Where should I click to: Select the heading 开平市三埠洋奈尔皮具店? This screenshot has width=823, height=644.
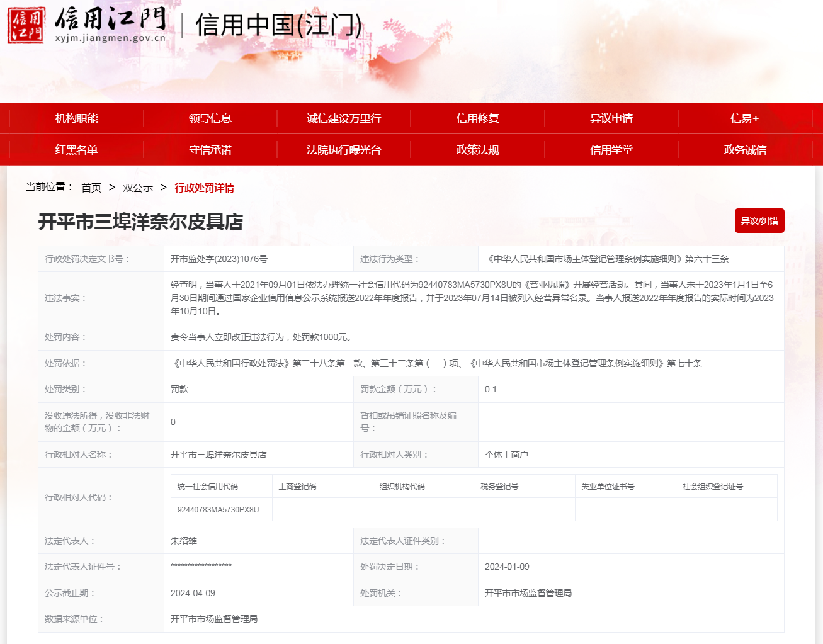point(140,222)
